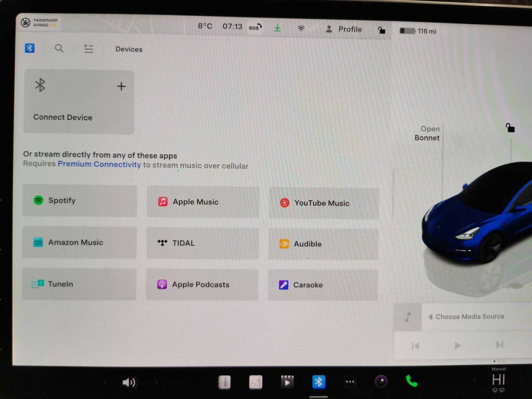Open the app launcher ellipsis menu
The height and width of the screenshot is (399, 532).
click(350, 382)
